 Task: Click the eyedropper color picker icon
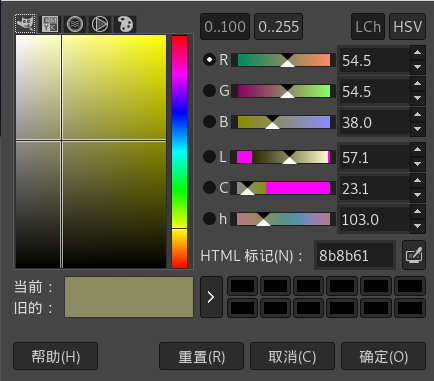click(414, 255)
